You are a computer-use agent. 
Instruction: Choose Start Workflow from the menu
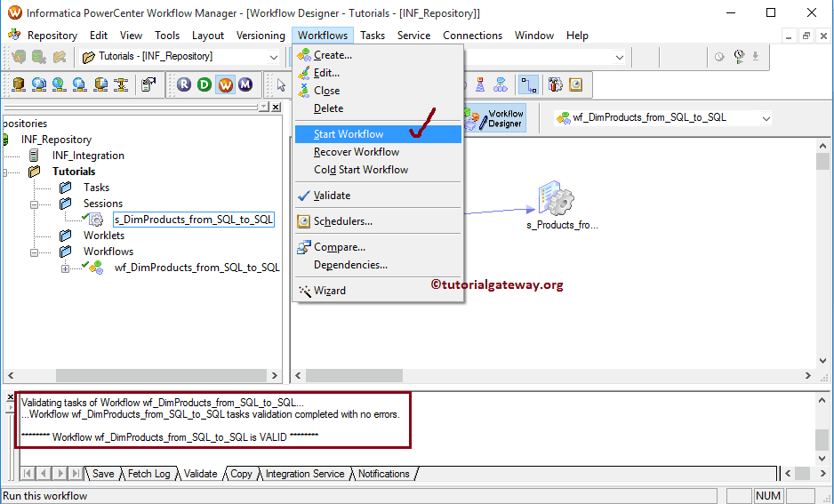point(378,134)
